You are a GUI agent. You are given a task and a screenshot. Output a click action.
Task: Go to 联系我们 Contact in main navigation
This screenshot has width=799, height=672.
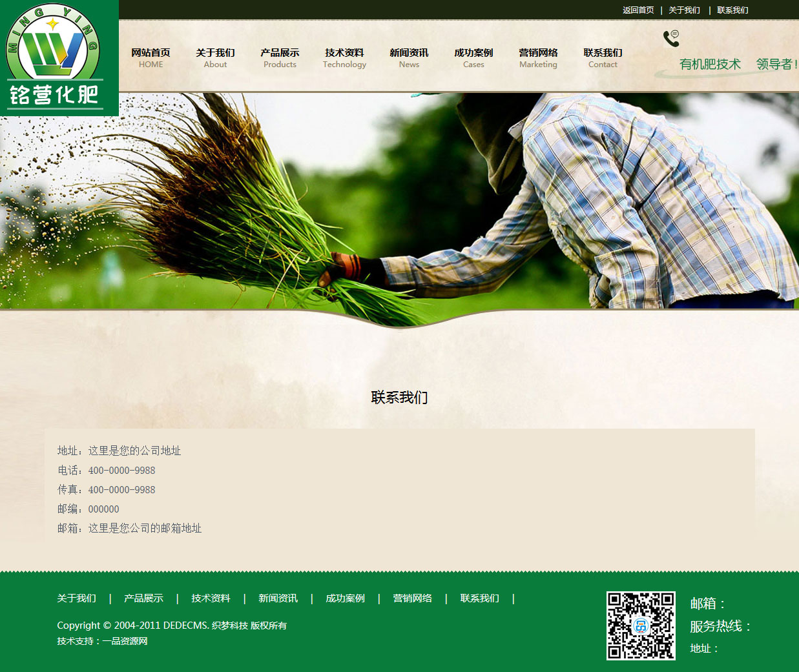[603, 57]
